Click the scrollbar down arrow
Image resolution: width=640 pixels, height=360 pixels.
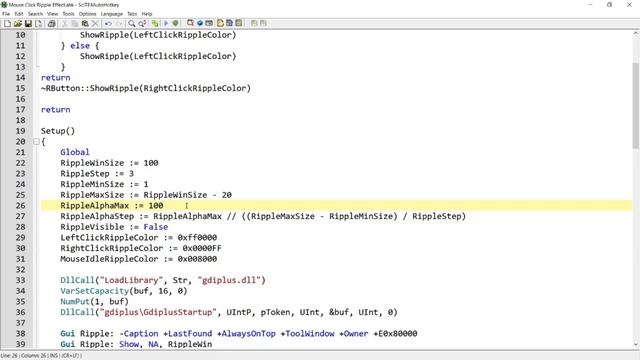tap(636, 345)
